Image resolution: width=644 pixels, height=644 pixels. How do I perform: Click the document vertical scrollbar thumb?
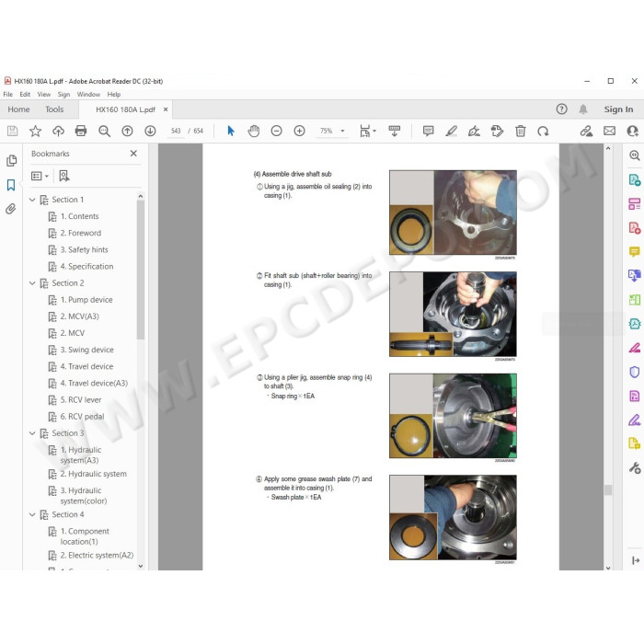pyautogui.click(x=608, y=489)
